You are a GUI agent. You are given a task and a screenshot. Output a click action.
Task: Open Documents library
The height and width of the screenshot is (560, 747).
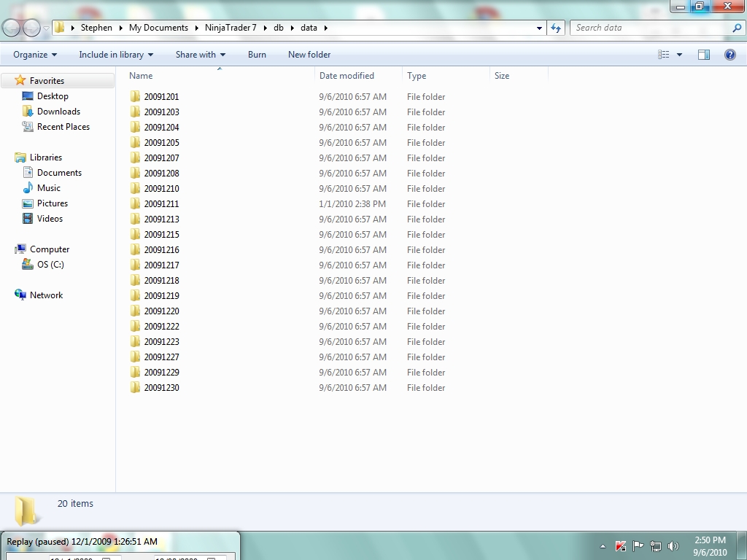(x=59, y=172)
